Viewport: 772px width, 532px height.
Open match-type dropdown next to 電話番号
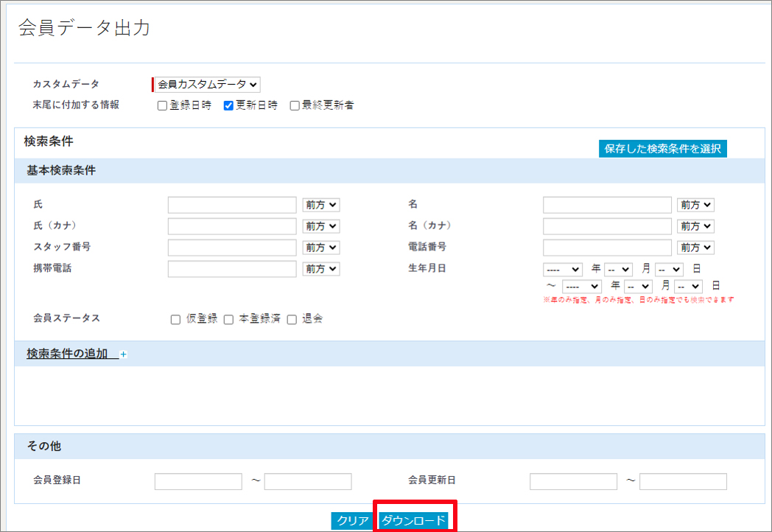coord(695,248)
